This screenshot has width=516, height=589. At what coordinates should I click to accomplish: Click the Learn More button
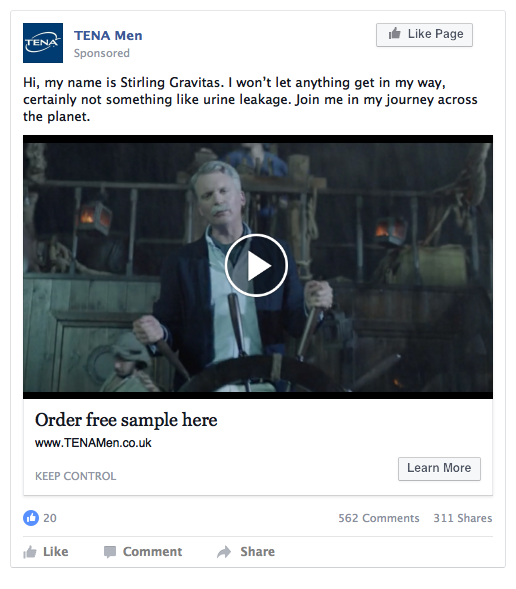(439, 468)
